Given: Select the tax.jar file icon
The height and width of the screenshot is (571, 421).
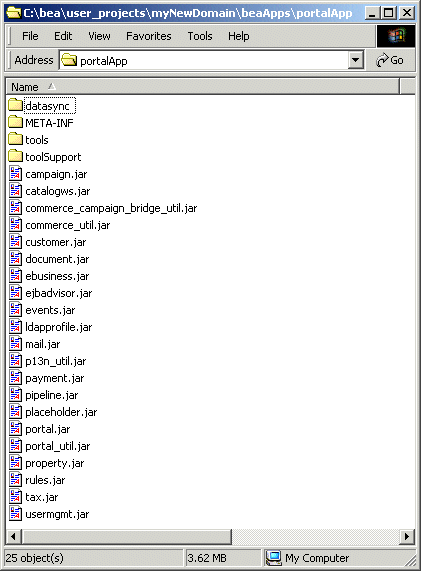Looking at the screenshot, I should coord(15,497).
